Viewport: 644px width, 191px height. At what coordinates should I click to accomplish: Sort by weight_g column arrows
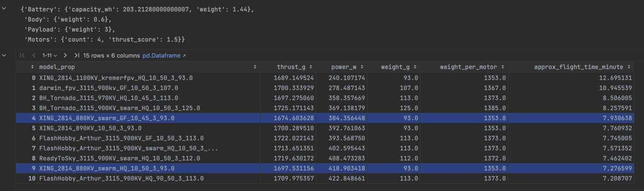pyautogui.click(x=415, y=67)
